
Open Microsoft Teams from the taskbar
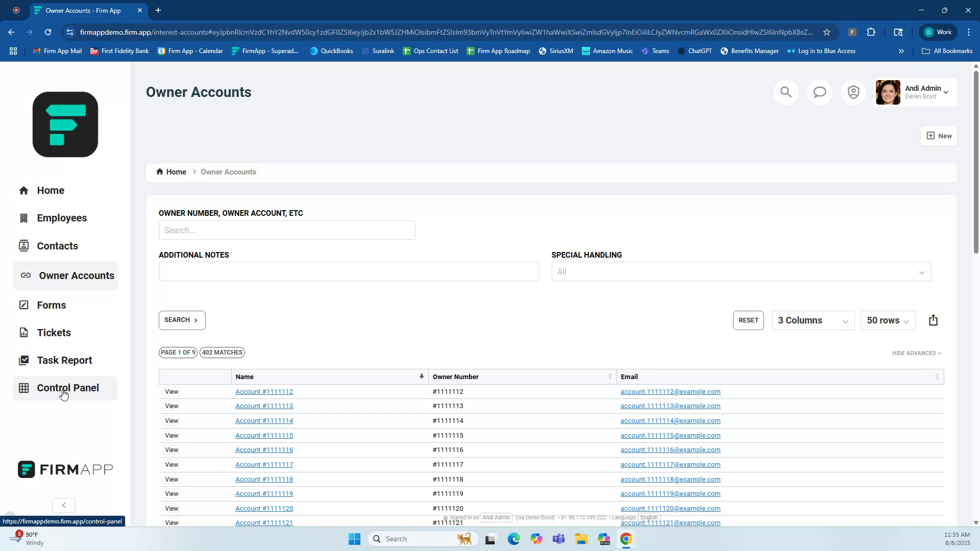pyautogui.click(x=559, y=538)
